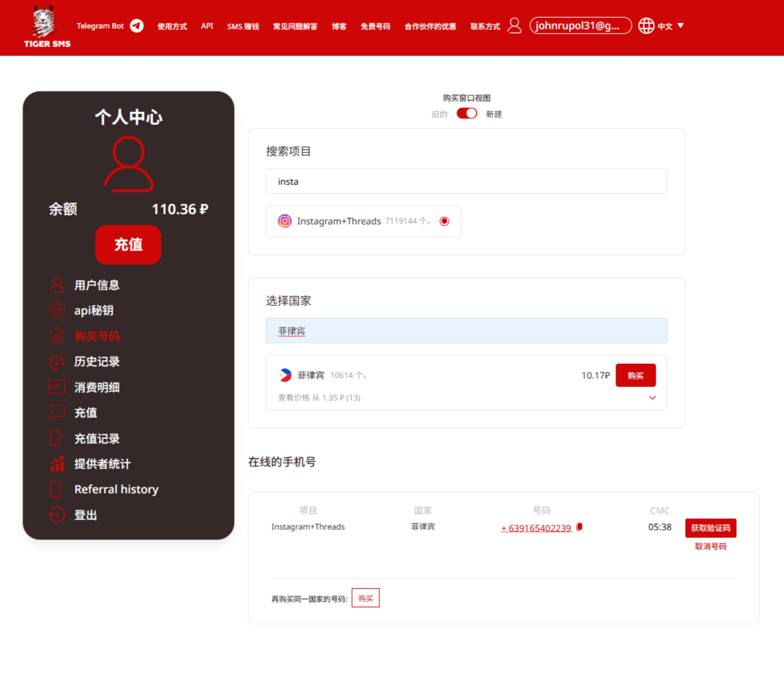Click the 登出 logout arrow icon
This screenshot has width=784, height=673.
[x=57, y=515]
